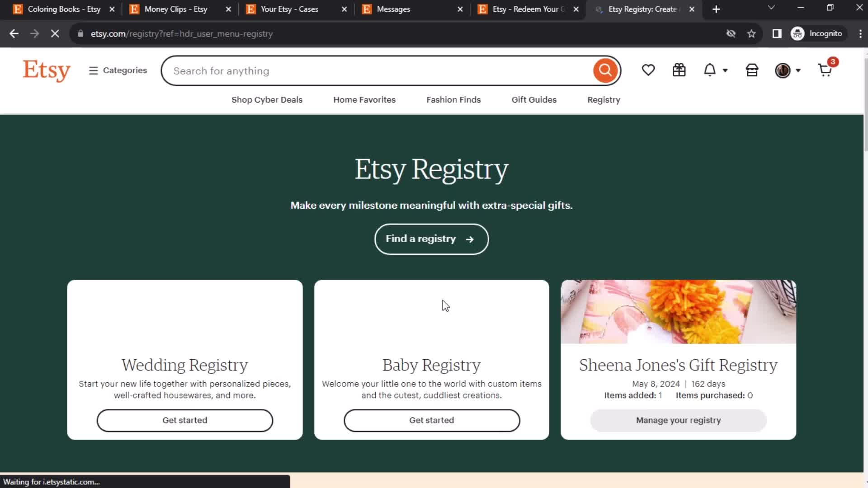Open the wishlist/favorites heart icon
868x488 pixels.
pyautogui.click(x=649, y=70)
